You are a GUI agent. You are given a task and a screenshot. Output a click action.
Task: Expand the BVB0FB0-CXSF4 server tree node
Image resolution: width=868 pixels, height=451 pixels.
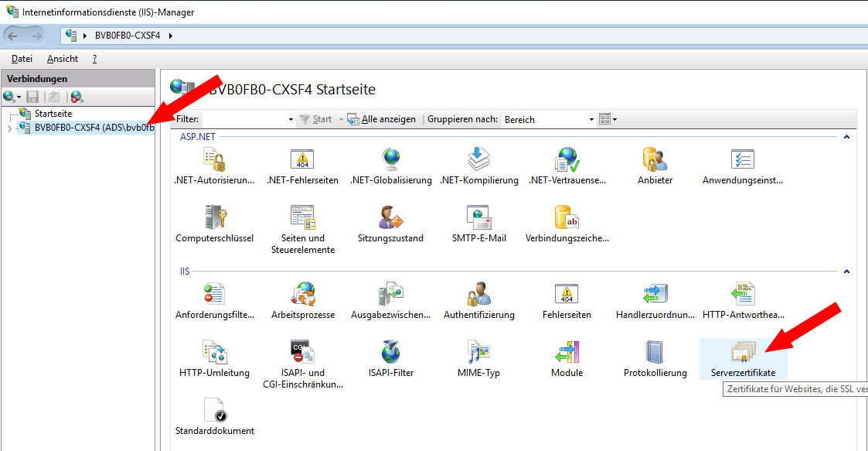click(x=9, y=128)
